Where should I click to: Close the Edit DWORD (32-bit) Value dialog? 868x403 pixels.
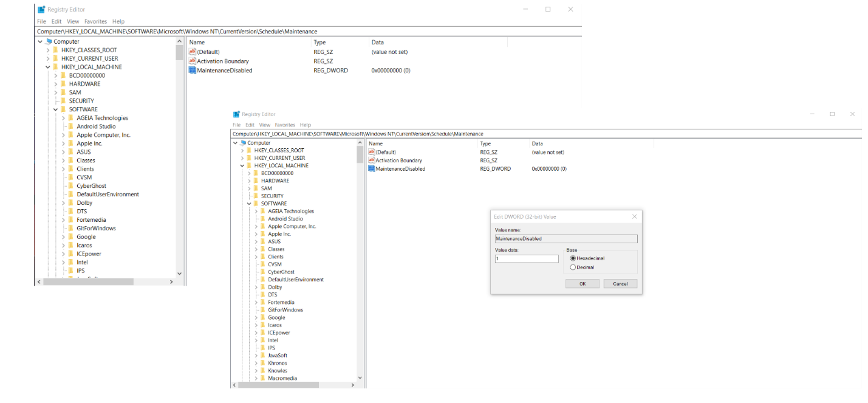click(634, 216)
